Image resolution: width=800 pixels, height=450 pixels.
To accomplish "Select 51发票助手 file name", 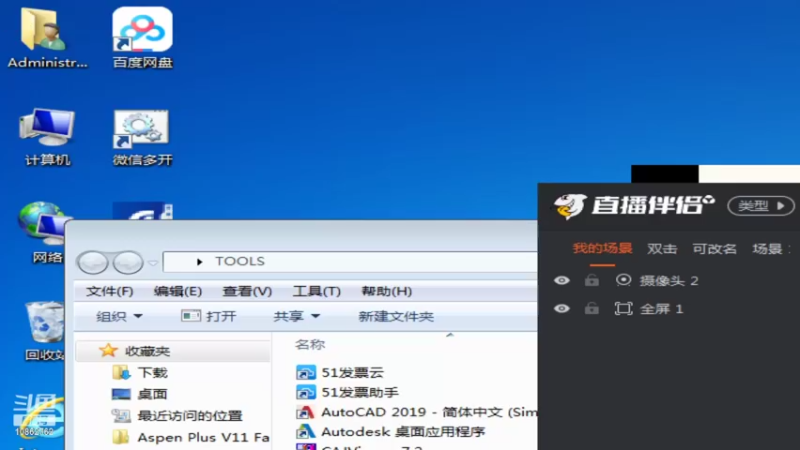I will [360, 392].
